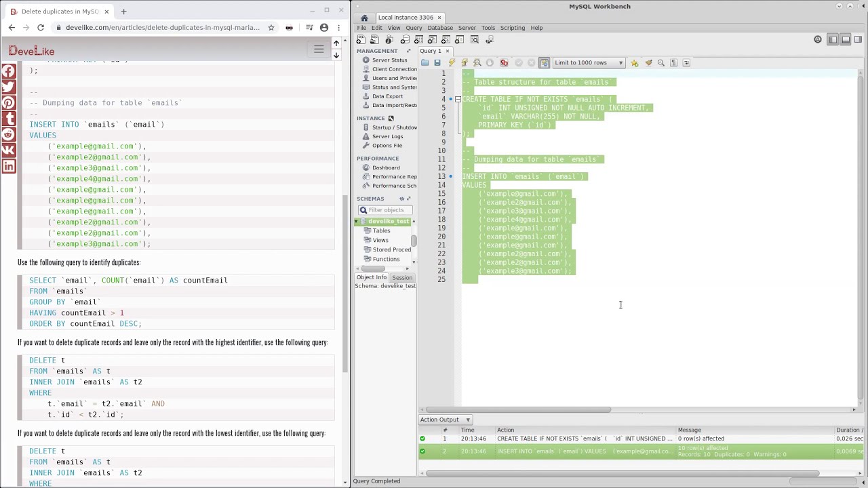This screenshot has height=488, width=868.
Task: Expand the Management section panel
Action: pos(408,51)
